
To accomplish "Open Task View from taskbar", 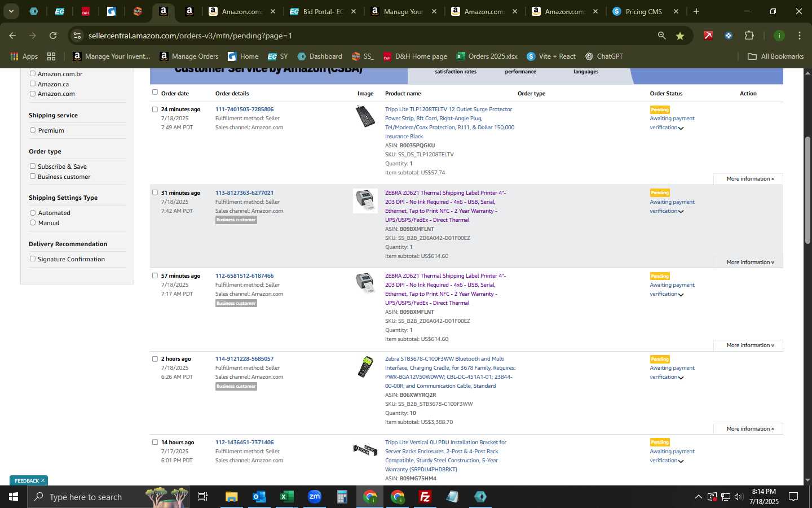I will (x=203, y=497).
